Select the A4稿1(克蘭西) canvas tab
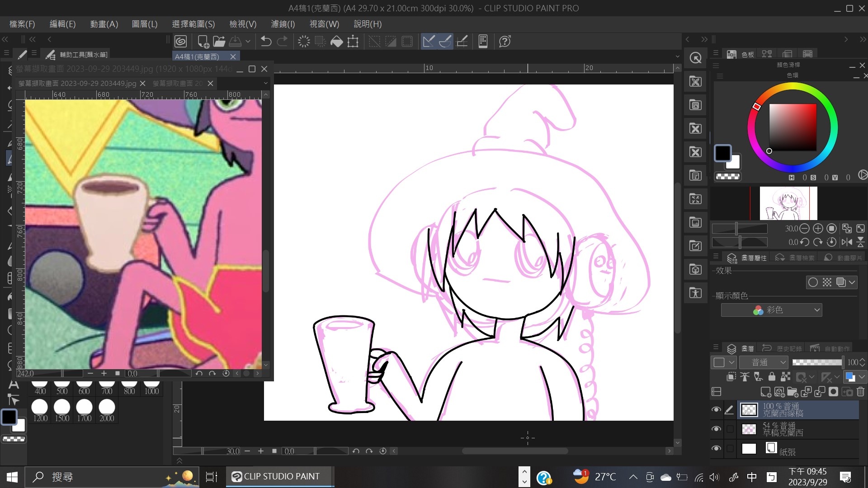 click(x=197, y=56)
